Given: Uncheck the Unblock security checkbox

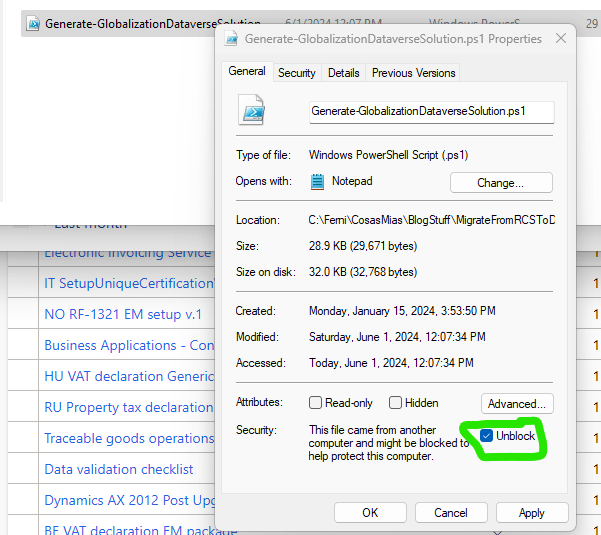Looking at the screenshot, I should click(486, 436).
